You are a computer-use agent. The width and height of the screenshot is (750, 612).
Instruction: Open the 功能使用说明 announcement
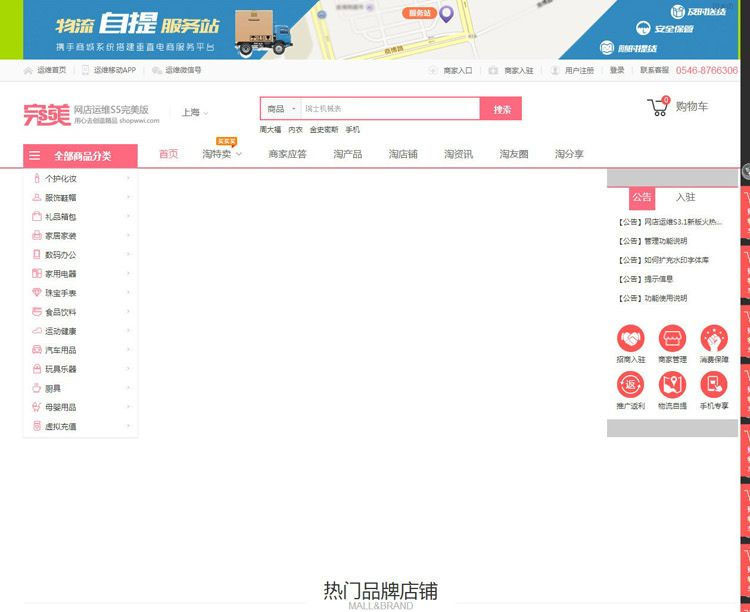(x=652, y=298)
